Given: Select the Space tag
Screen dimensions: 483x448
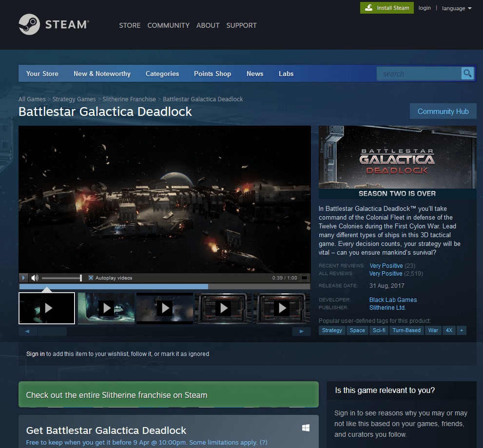Looking at the screenshot, I should click(357, 330).
